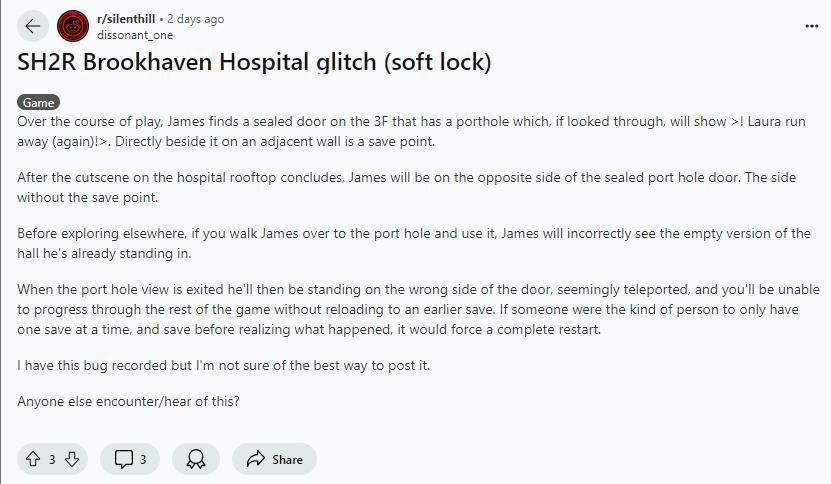831x484 pixels.
Task: Click the back arrow button
Action: tap(32, 26)
